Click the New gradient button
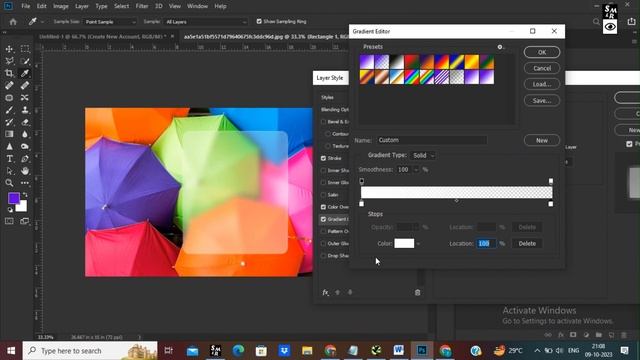Image resolution: width=640 pixels, height=360 pixels. 542,140
